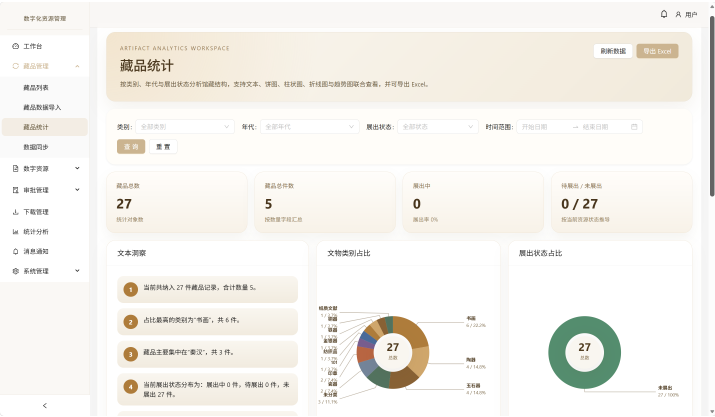Open notifications bell in top header
The height and width of the screenshot is (417, 715).
pyautogui.click(x=664, y=14)
